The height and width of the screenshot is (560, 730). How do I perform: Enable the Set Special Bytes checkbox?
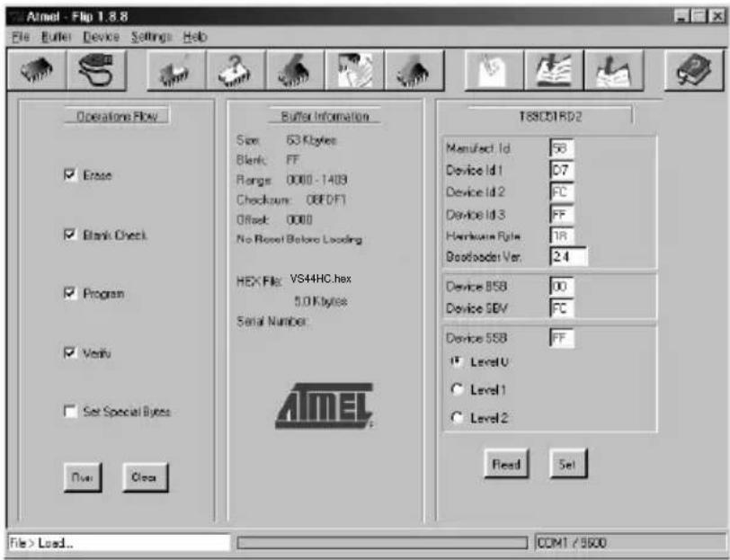[x=70, y=412]
